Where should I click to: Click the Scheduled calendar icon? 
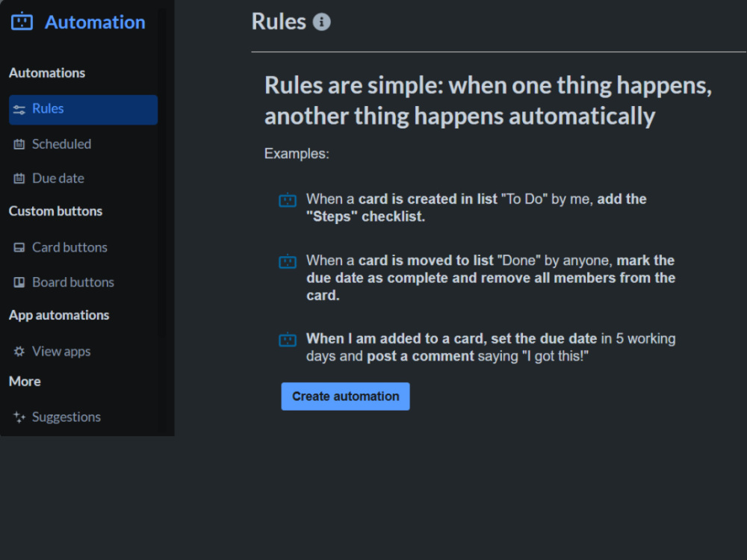coord(19,144)
